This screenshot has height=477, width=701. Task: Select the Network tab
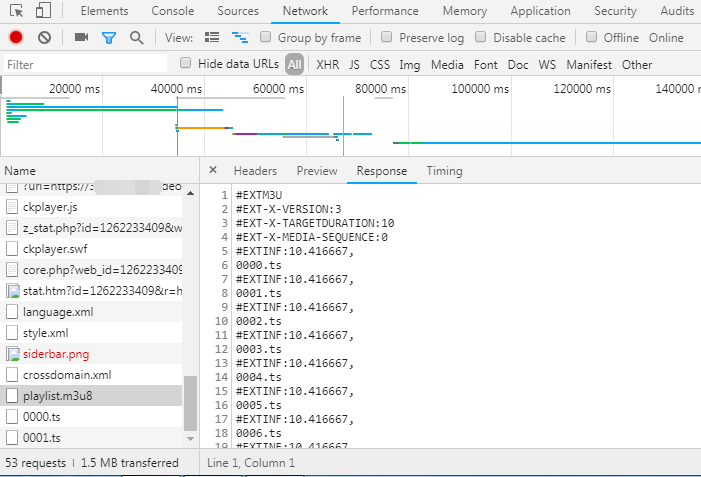[x=305, y=11]
